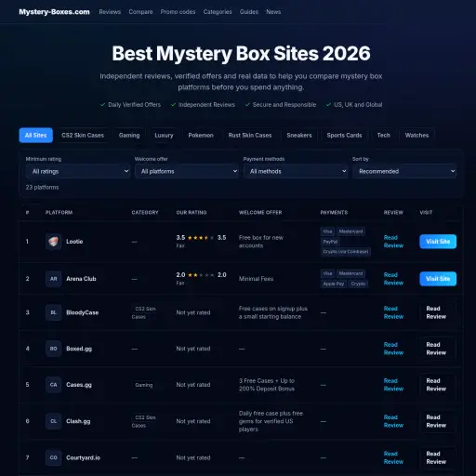Viewport: 476px width, 476px height.
Task: Click the CS2 Skin Cases tag for BloodyCase
Action: 144,312
